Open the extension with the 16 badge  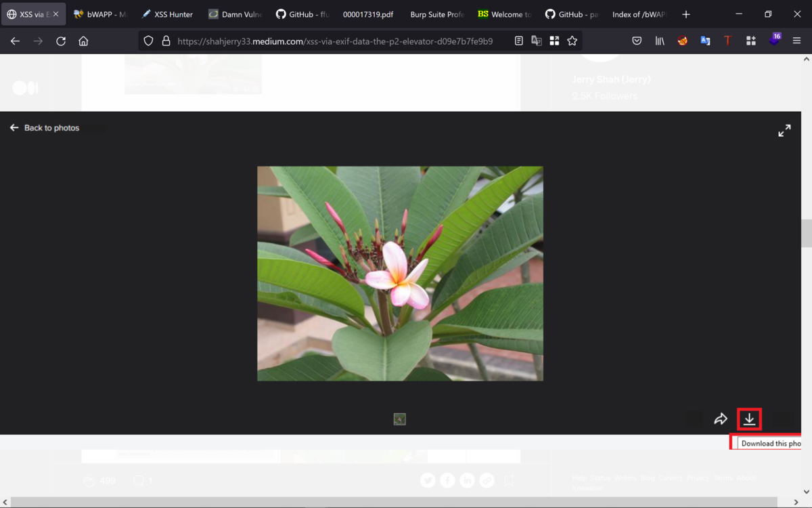click(774, 40)
